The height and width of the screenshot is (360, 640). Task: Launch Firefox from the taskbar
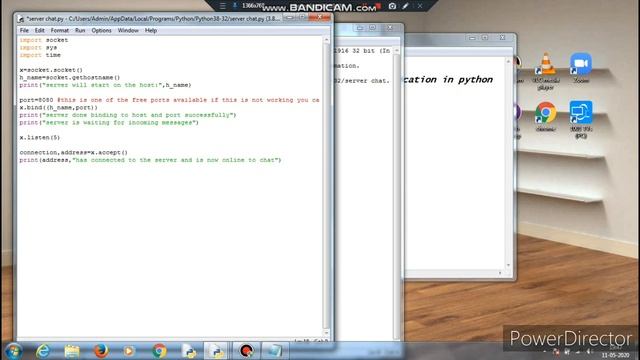click(x=101, y=351)
